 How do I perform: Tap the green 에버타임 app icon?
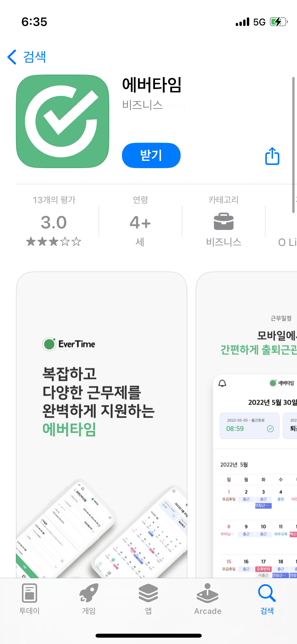click(63, 121)
